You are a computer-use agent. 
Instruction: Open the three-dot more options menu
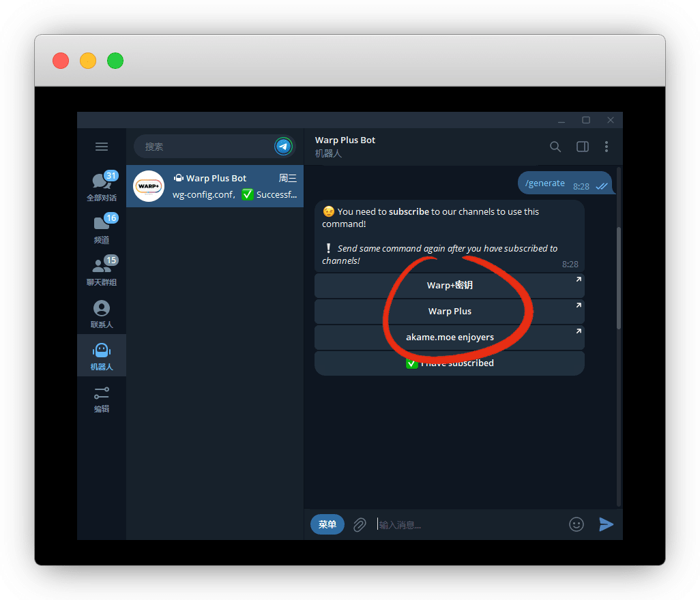coord(607,147)
